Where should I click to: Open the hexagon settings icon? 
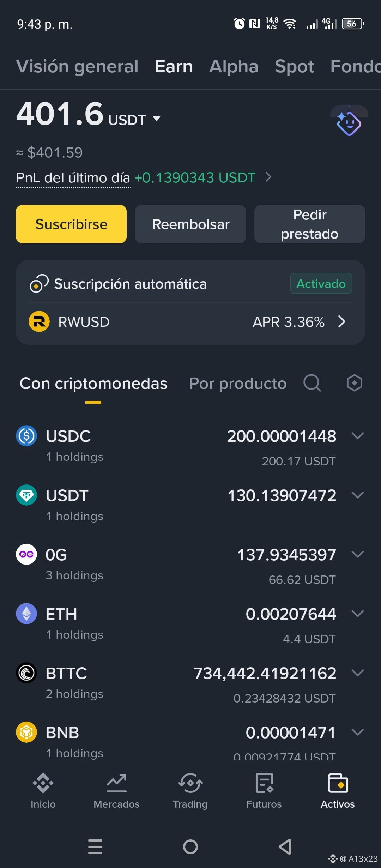point(354,383)
